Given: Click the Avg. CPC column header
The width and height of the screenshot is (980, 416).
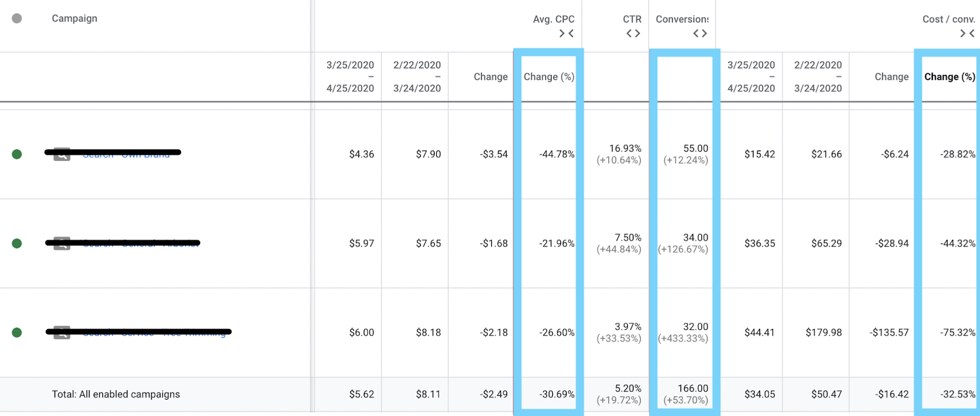Looking at the screenshot, I should point(553,19).
